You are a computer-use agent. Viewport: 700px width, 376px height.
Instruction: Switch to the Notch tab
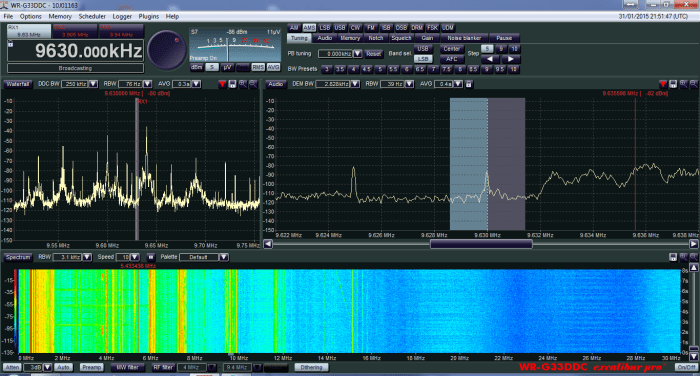click(376, 38)
